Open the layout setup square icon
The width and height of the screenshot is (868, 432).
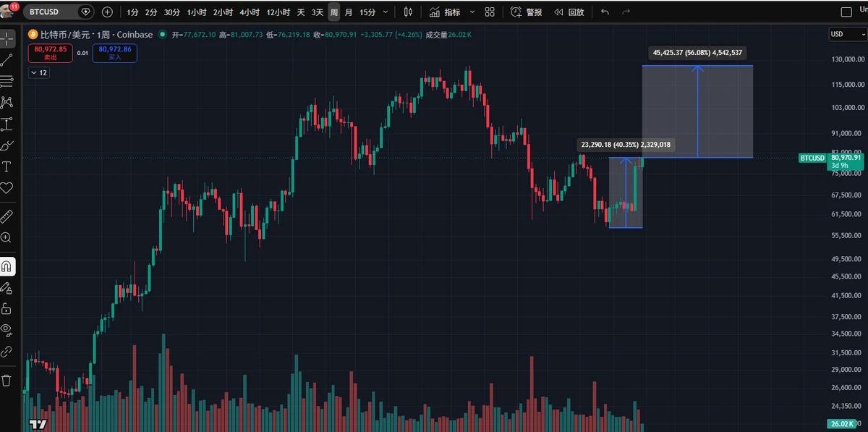pos(846,12)
